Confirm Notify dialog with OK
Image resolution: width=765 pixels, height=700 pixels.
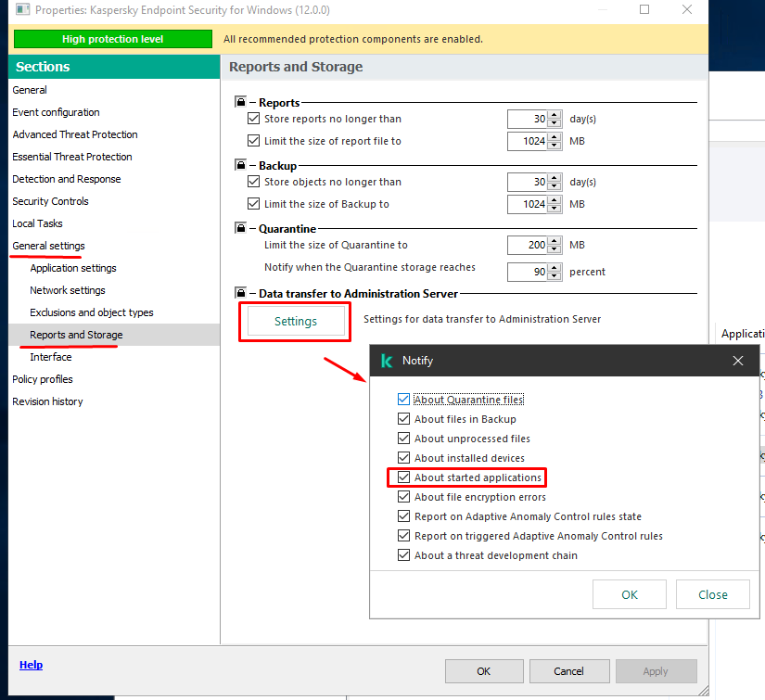pos(630,594)
